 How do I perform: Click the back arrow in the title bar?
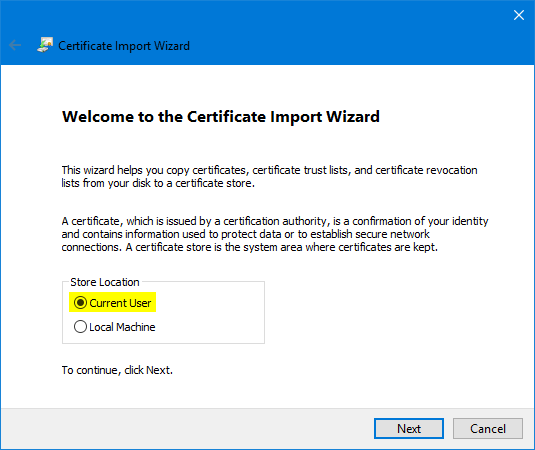pyautogui.click(x=15, y=45)
